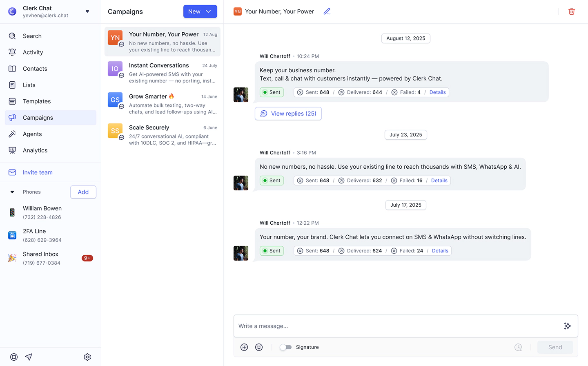Viewport: 588px width, 366px height.
Task: Collapse the Phones section
Action: point(12,192)
